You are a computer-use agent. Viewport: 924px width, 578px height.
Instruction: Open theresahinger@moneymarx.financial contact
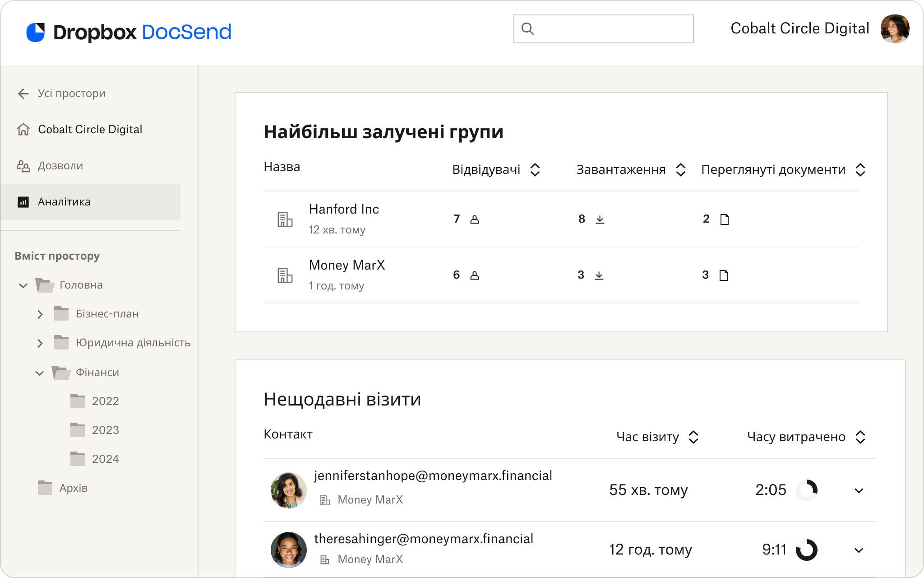[424, 539]
